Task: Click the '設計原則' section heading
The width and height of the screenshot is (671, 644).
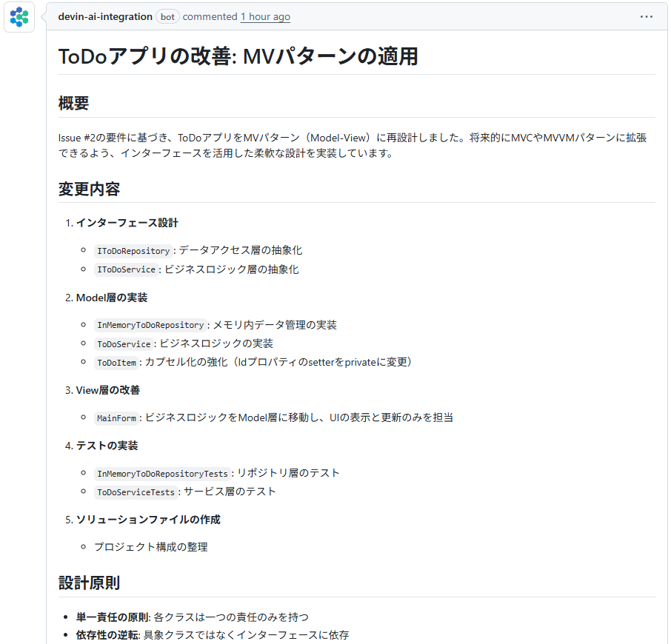Action: [89, 583]
